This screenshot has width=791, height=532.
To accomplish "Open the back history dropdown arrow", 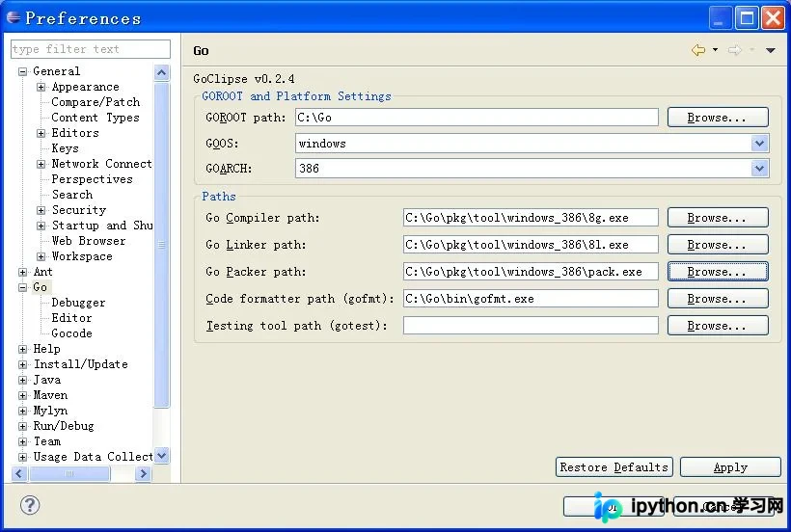I will 716,50.
